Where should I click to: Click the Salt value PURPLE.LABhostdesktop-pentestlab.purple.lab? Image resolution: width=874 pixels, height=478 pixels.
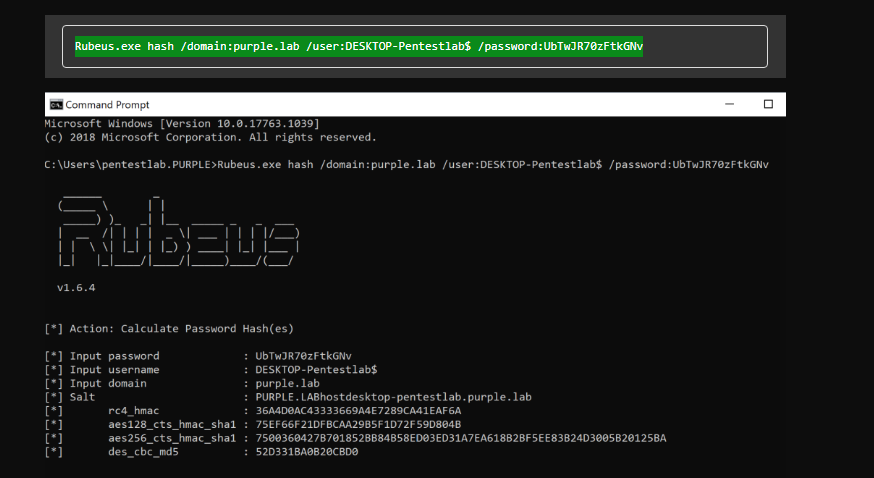pos(394,397)
